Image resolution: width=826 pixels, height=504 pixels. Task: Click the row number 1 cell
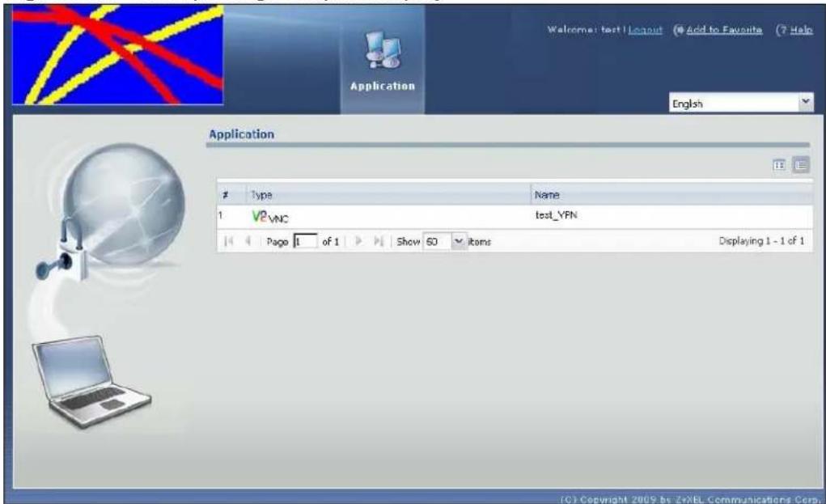tap(221, 215)
